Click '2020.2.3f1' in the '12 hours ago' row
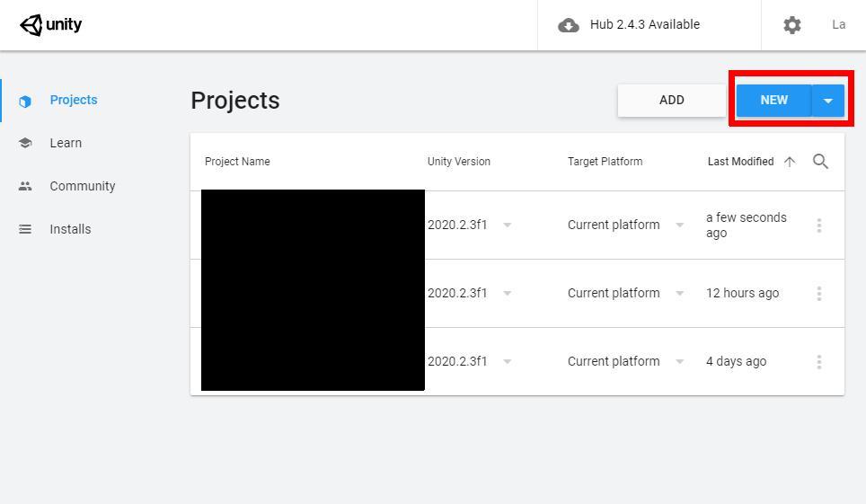 tap(457, 293)
